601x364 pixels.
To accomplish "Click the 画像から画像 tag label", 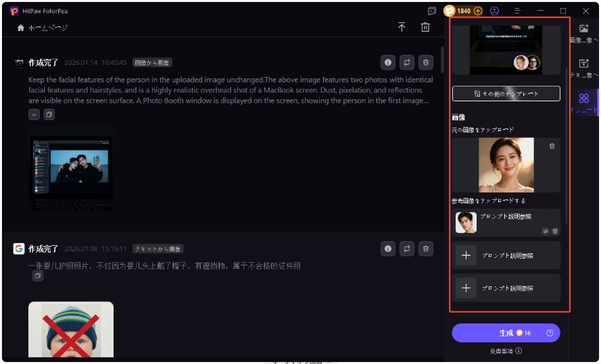I will 152,63.
